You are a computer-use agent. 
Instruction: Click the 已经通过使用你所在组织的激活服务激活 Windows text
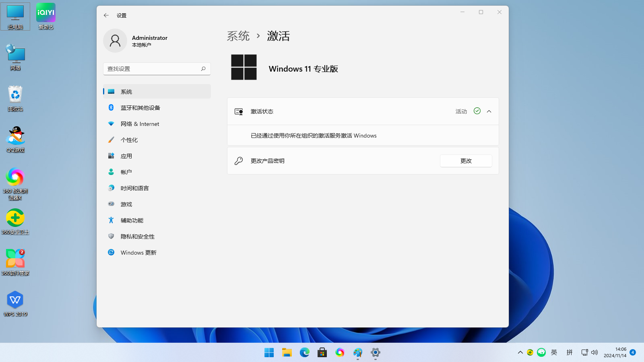coord(314,136)
